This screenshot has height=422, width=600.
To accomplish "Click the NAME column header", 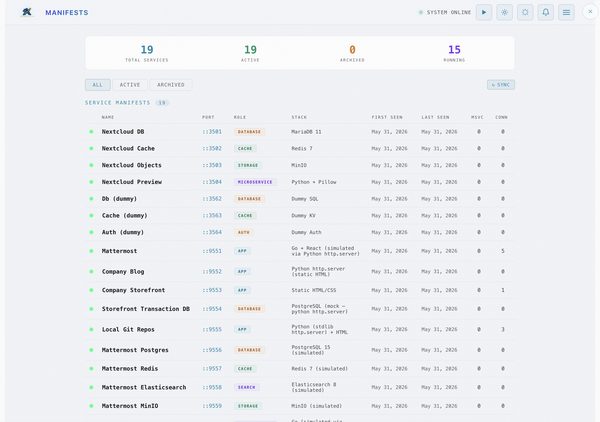I will click(108, 117).
